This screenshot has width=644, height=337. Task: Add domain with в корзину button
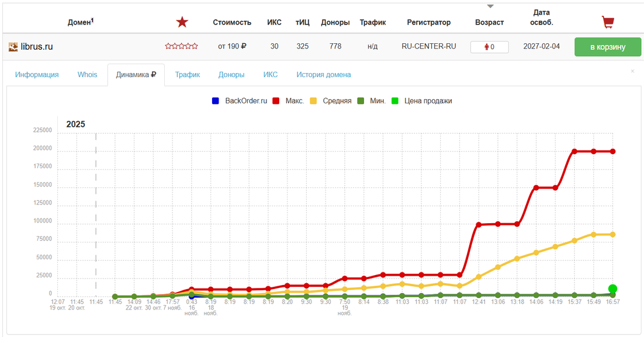tap(607, 47)
